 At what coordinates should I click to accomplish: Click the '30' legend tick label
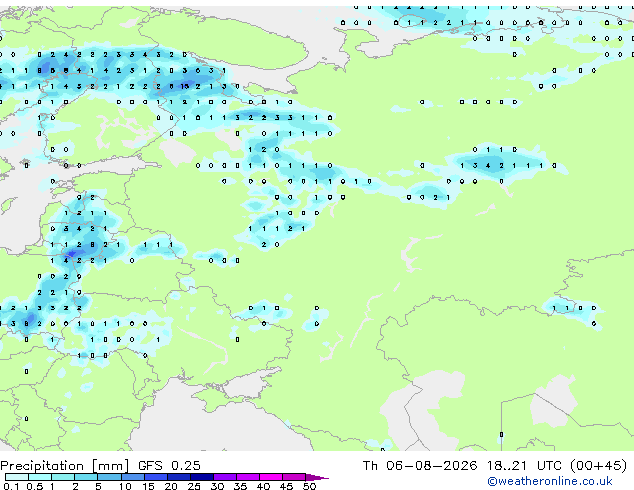[217, 486]
